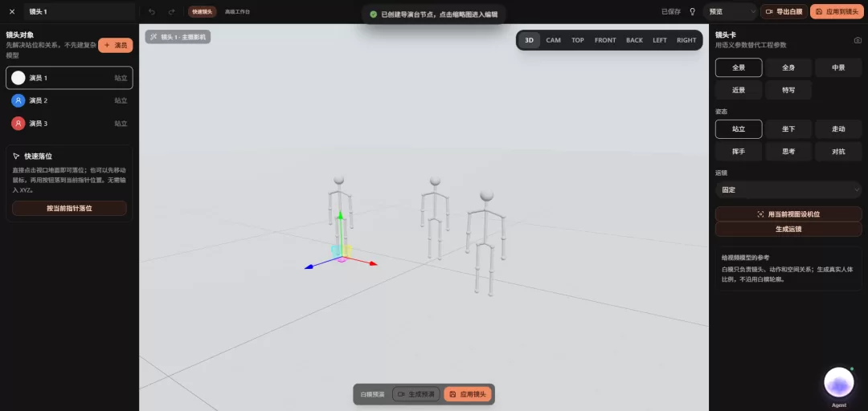The image size is (868, 411).
Task: Click 用当前视图设机位 button
Action: coord(788,214)
